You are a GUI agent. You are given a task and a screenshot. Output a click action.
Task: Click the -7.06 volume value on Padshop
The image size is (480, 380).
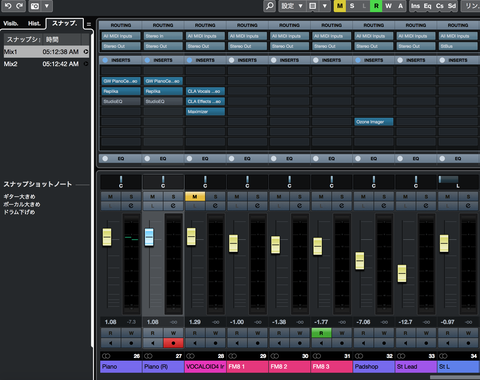[x=363, y=322]
